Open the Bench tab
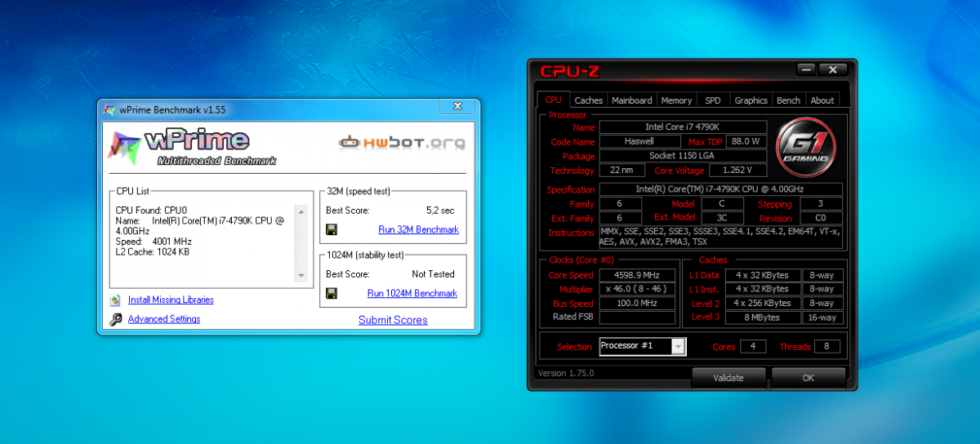 coord(788,100)
